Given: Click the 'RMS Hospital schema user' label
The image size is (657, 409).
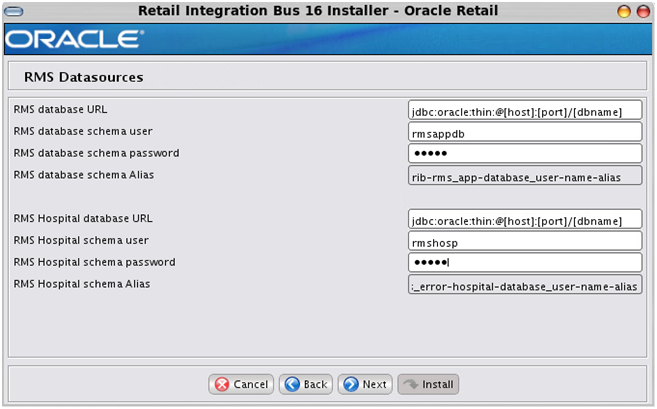Looking at the screenshot, I should coord(81,240).
